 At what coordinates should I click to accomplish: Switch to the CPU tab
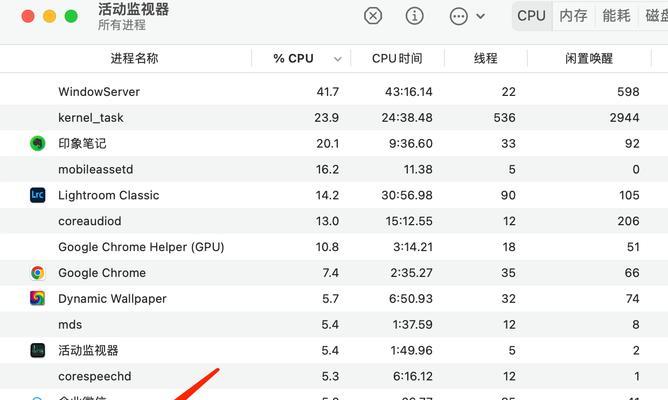point(531,16)
